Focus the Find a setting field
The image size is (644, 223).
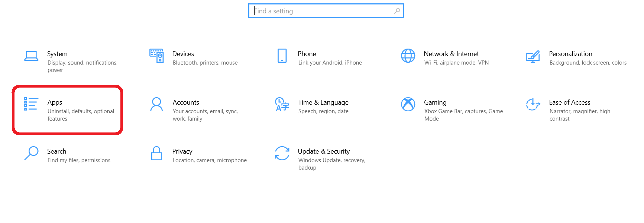point(326,11)
